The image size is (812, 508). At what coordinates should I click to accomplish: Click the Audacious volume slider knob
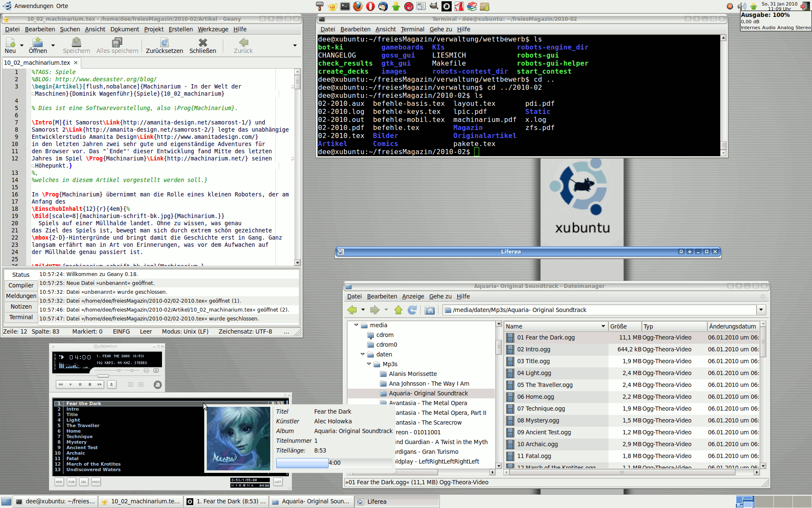click(119, 370)
